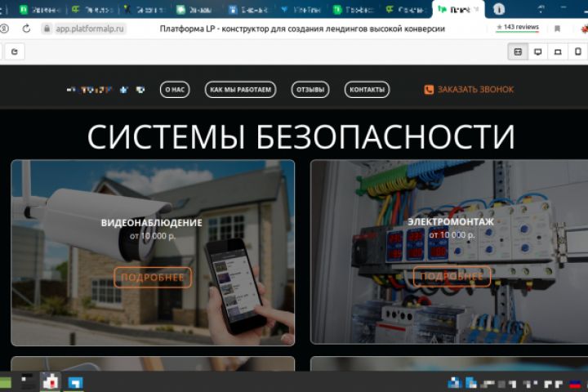Open the red and white app in taskbar
The height and width of the screenshot is (392, 588).
(x=51, y=382)
